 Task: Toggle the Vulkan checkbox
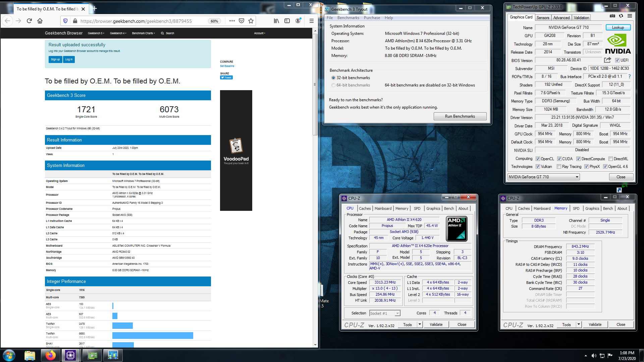click(538, 167)
